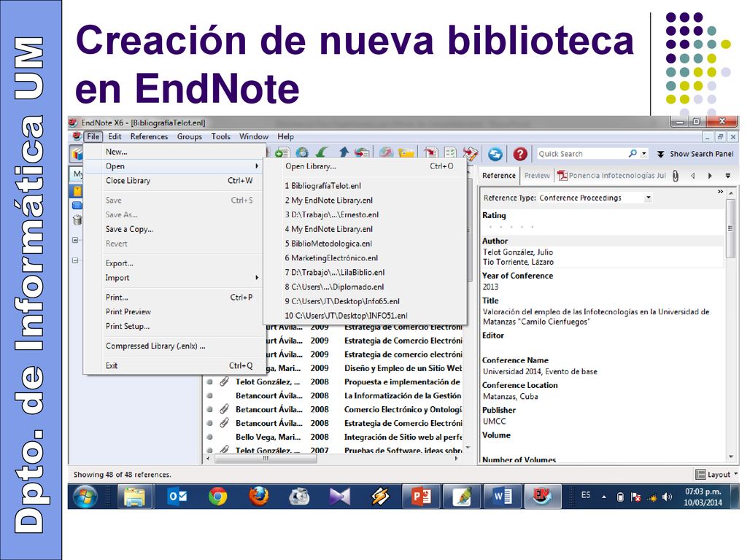
Task: Open the Groups menu in menu bar
Action: (x=189, y=136)
